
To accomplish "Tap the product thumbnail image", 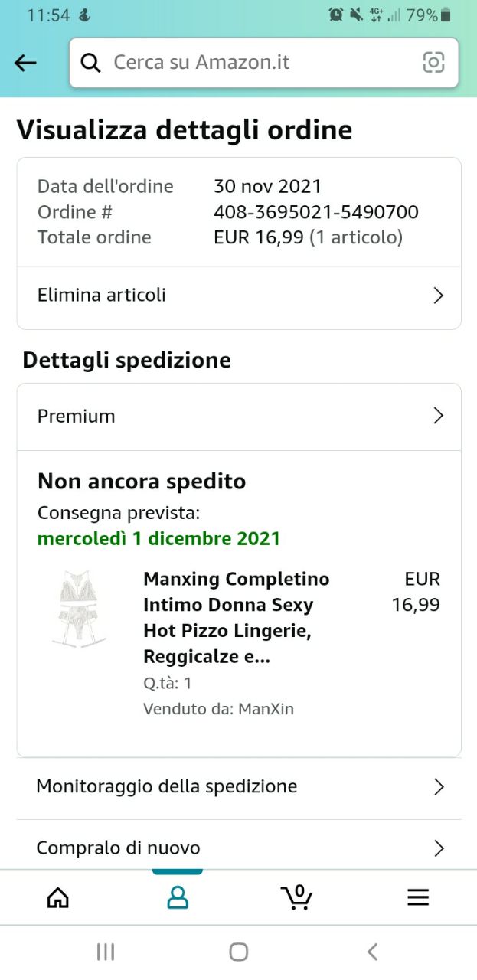I will pyautogui.click(x=80, y=609).
